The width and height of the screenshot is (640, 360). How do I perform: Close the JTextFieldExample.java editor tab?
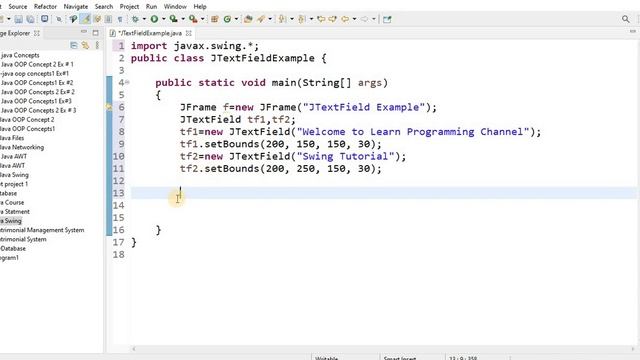[189, 33]
